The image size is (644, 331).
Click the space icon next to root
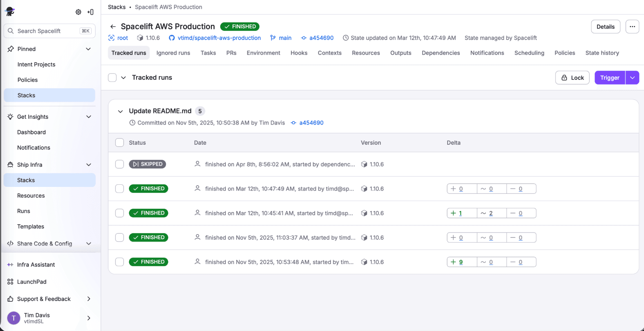pyautogui.click(x=111, y=38)
